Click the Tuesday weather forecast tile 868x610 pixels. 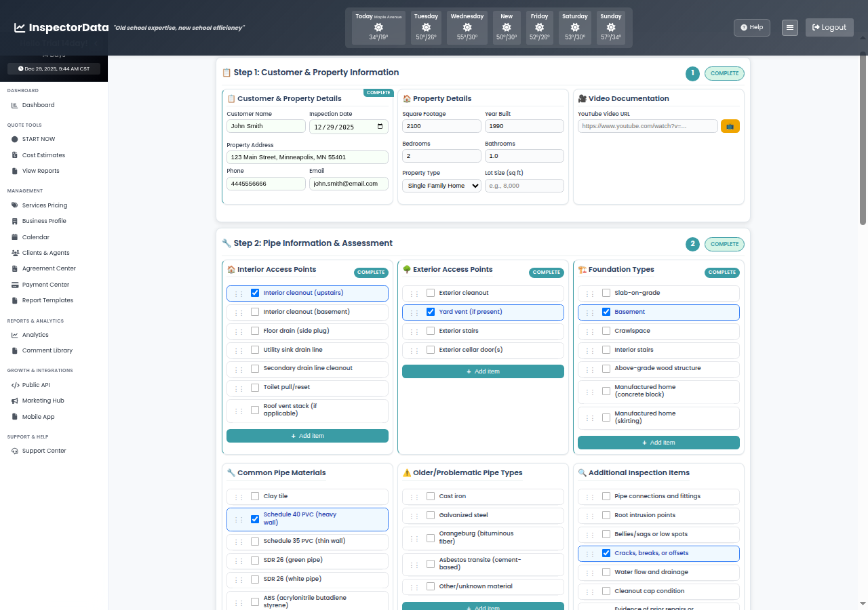pos(426,28)
